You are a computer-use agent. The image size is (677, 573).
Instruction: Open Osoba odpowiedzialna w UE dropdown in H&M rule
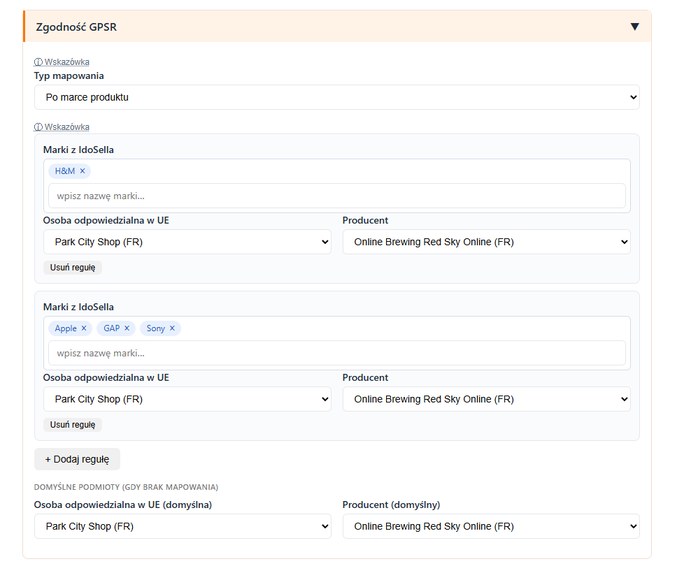tap(187, 242)
